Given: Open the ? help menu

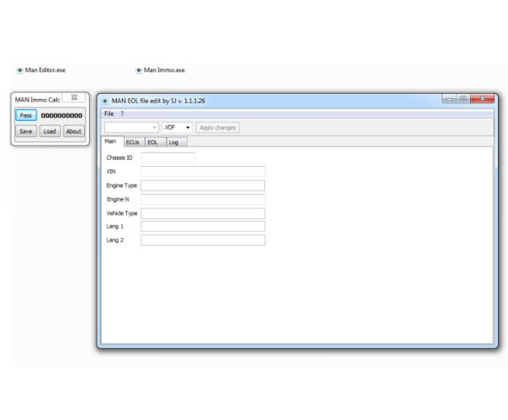Looking at the screenshot, I should point(122,113).
